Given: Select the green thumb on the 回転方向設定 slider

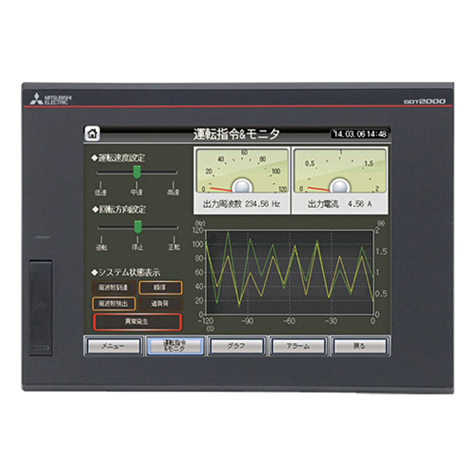Looking at the screenshot, I should [138, 227].
